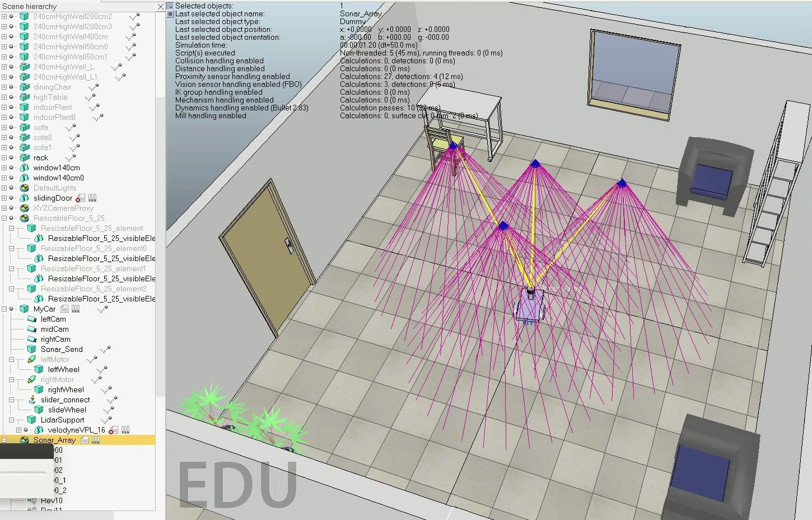Image resolution: width=812 pixels, height=520 pixels.
Task: Click the object icon beside slider_connect
Action: coord(32,400)
